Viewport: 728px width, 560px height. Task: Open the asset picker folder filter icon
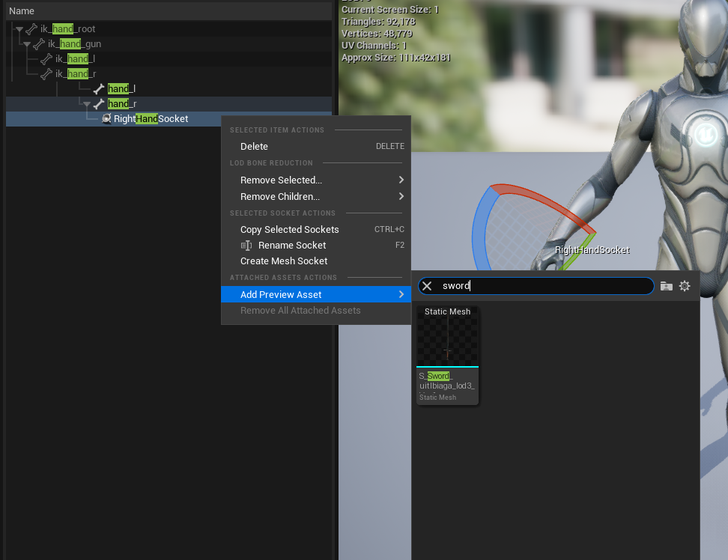[x=667, y=286]
